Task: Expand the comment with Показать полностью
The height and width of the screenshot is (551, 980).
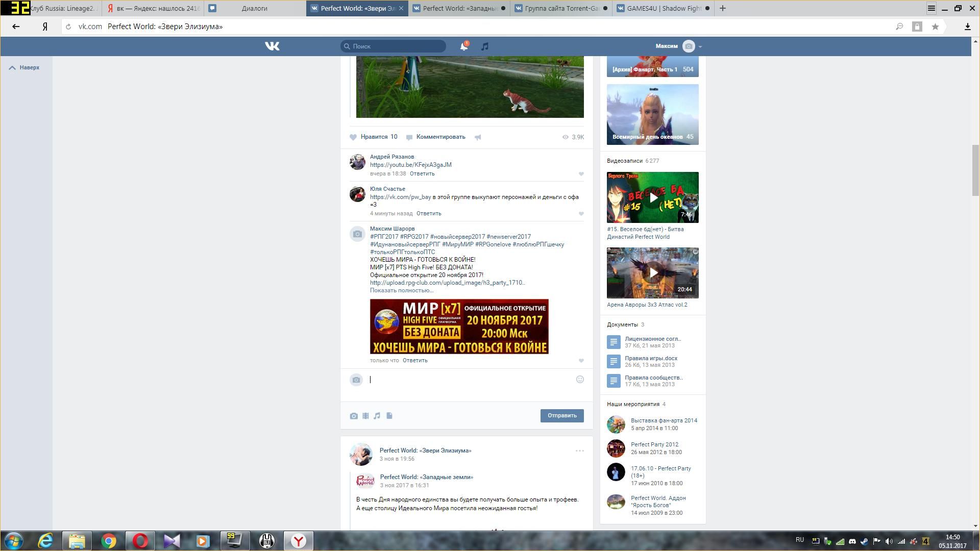Action: (x=401, y=290)
